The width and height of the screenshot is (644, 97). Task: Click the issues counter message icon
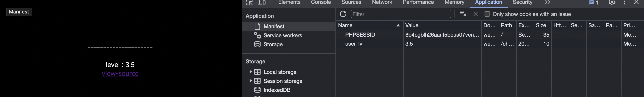(592, 2)
